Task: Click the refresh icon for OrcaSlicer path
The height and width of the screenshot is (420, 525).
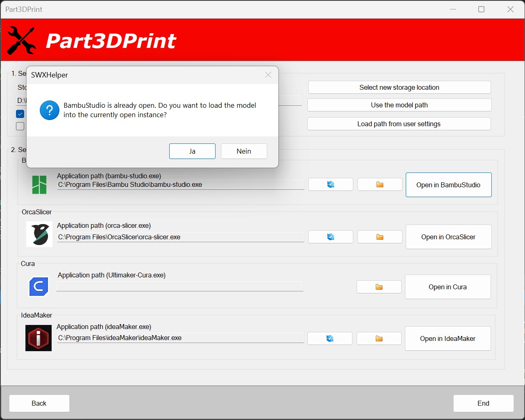Action: point(330,237)
